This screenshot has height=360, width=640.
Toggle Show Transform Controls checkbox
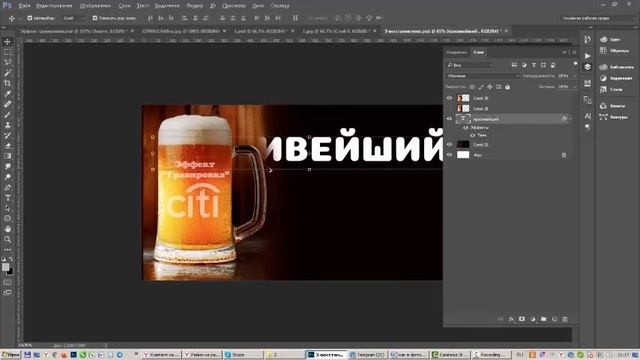click(95, 18)
